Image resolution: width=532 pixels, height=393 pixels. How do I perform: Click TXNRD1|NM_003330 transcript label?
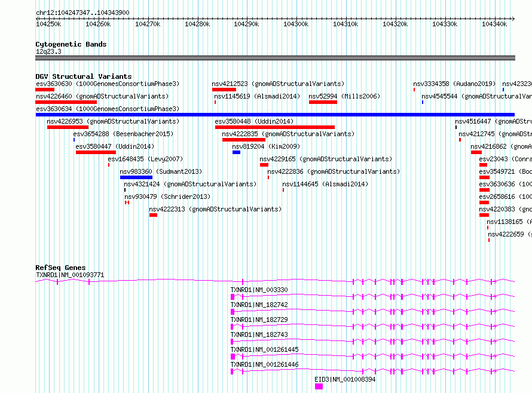tap(259, 290)
